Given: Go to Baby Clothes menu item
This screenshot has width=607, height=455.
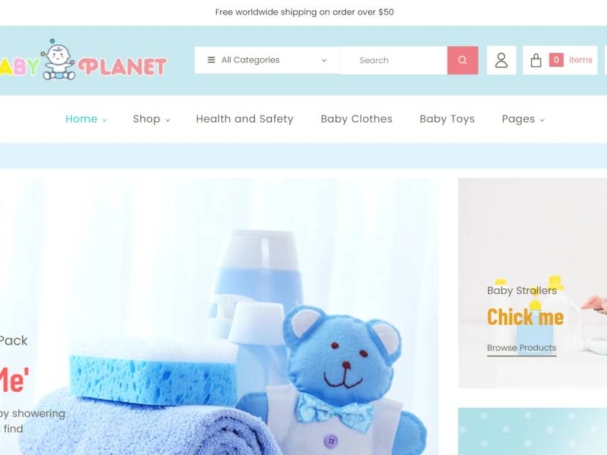Looking at the screenshot, I should (357, 119).
